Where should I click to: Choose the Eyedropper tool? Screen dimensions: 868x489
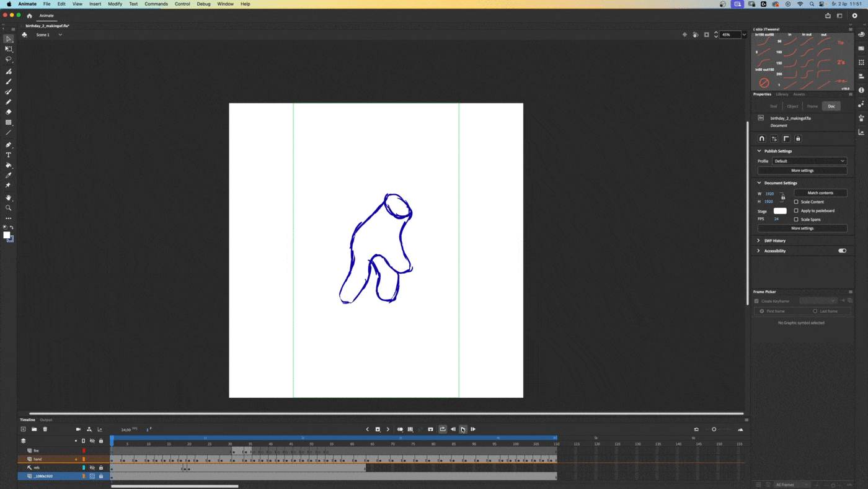pos(9,176)
